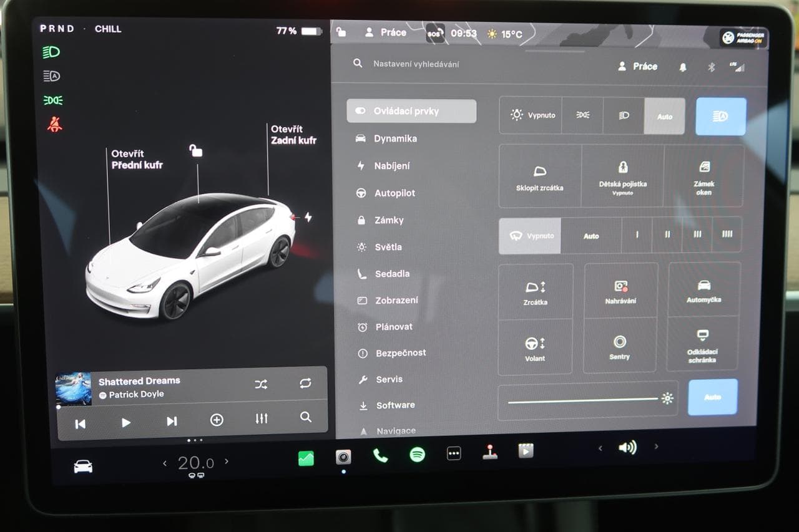799x532 pixels.
Task: Adjust the screen brightness slider
Action: [x=587, y=397]
